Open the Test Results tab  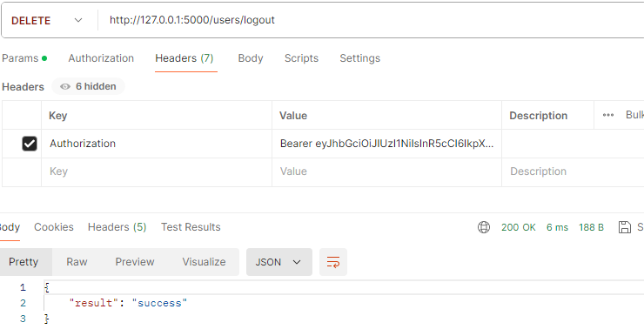coord(191,227)
